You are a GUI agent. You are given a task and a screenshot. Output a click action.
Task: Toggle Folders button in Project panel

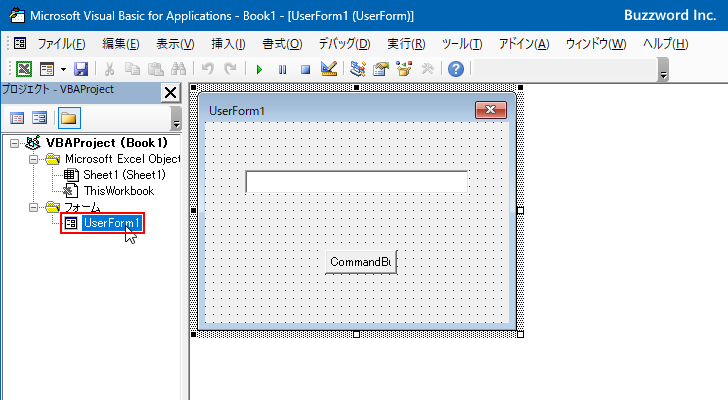(x=69, y=118)
